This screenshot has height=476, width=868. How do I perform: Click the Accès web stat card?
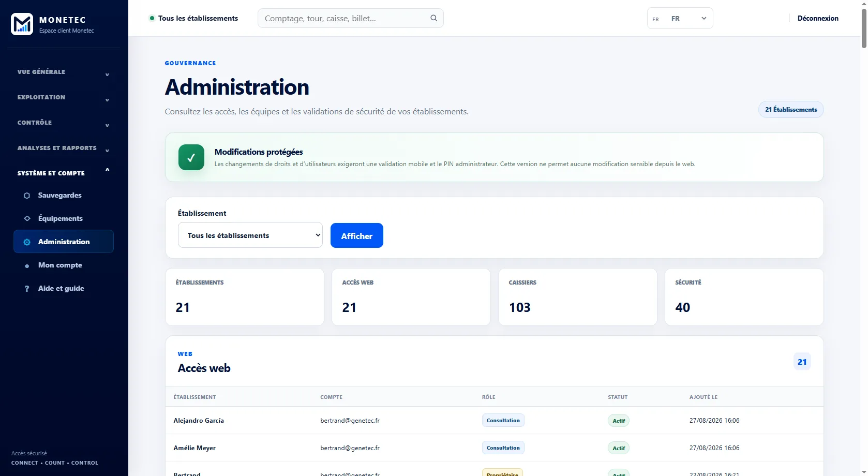411,297
